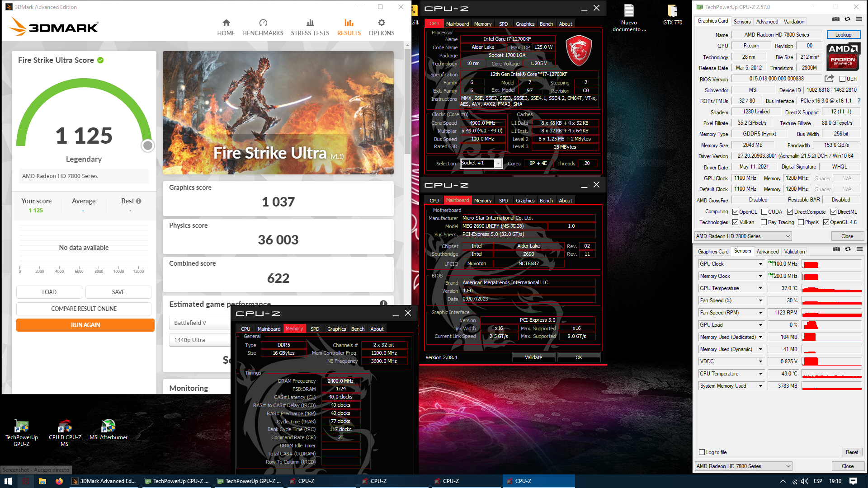Expand Fan Speed (%) sensor dropdown

click(760, 300)
